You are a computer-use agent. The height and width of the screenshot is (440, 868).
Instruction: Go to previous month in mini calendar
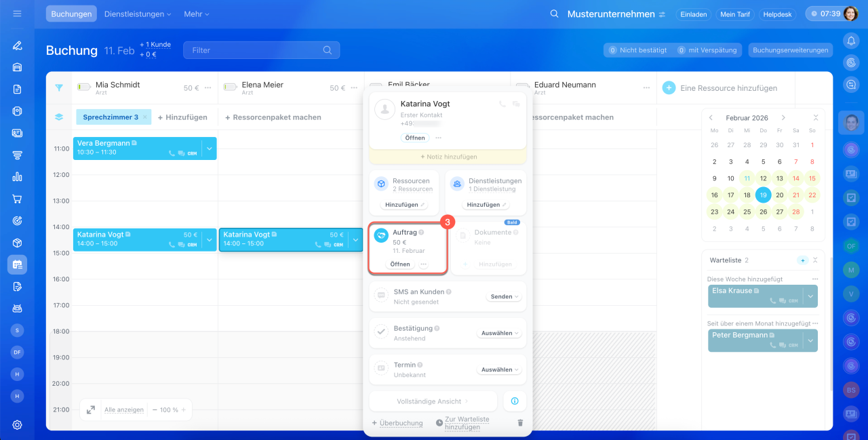711,118
